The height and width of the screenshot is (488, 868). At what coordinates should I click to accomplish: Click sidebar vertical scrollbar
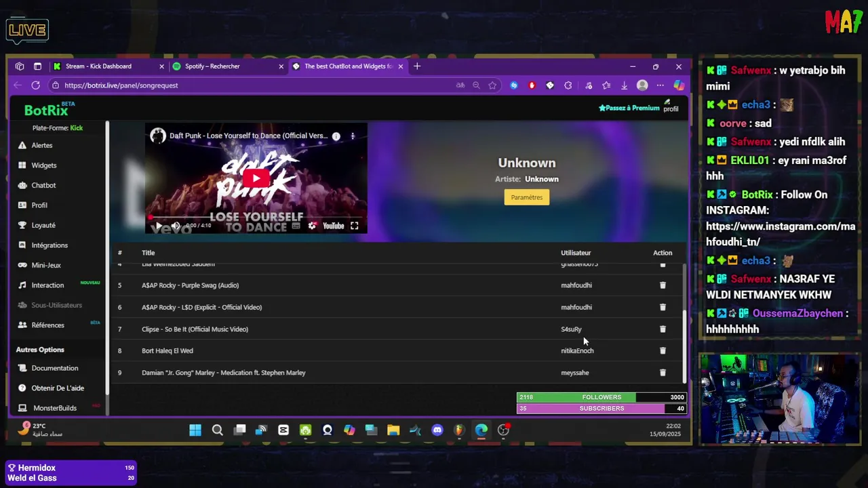click(107, 258)
